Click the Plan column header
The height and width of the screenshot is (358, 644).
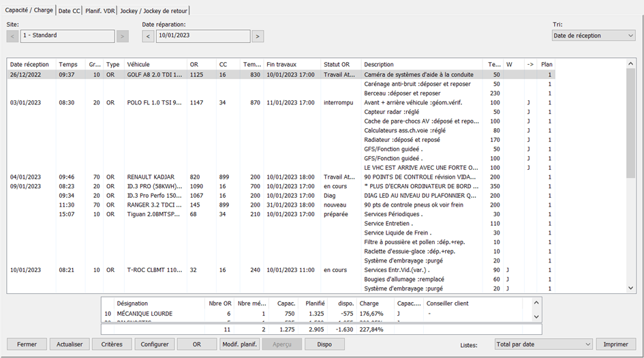tap(547, 65)
